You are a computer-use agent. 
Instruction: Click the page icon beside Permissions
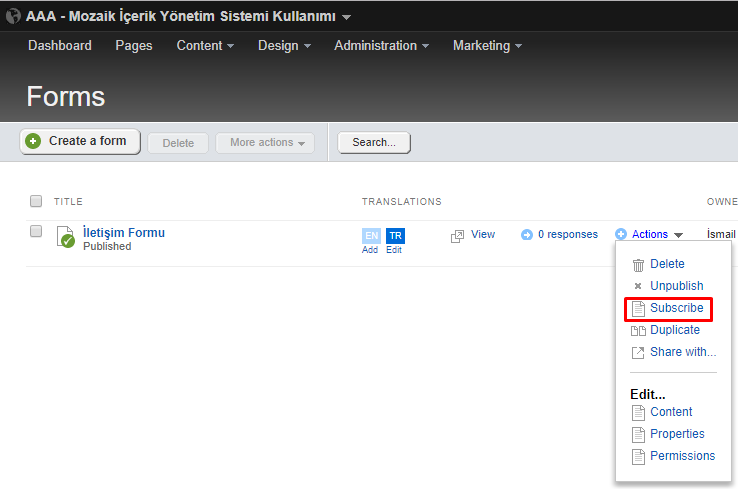click(x=638, y=457)
